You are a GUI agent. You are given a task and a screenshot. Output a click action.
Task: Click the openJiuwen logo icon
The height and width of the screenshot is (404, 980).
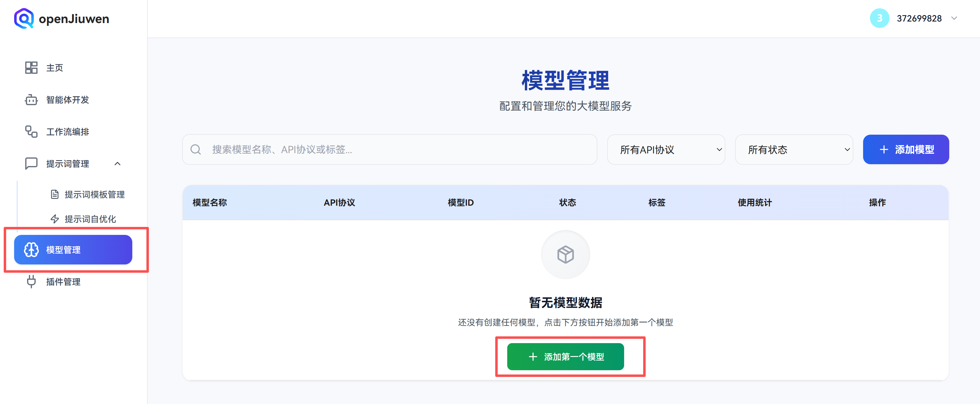(x=24, y=18)
